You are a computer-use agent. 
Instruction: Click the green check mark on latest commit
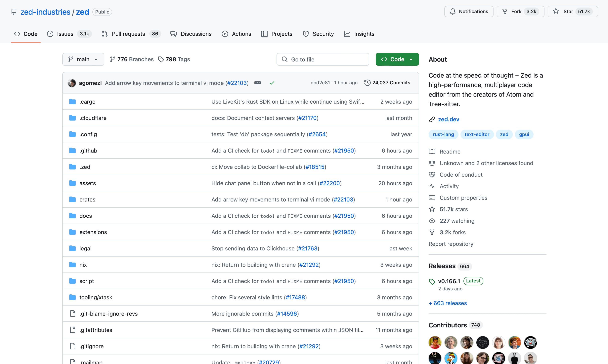272,83
